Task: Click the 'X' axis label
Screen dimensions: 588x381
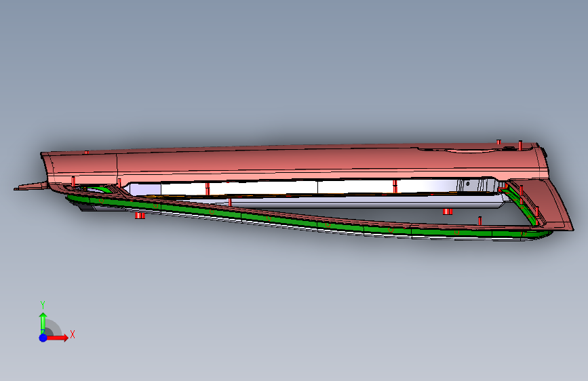Action: (x=73, y=334)
